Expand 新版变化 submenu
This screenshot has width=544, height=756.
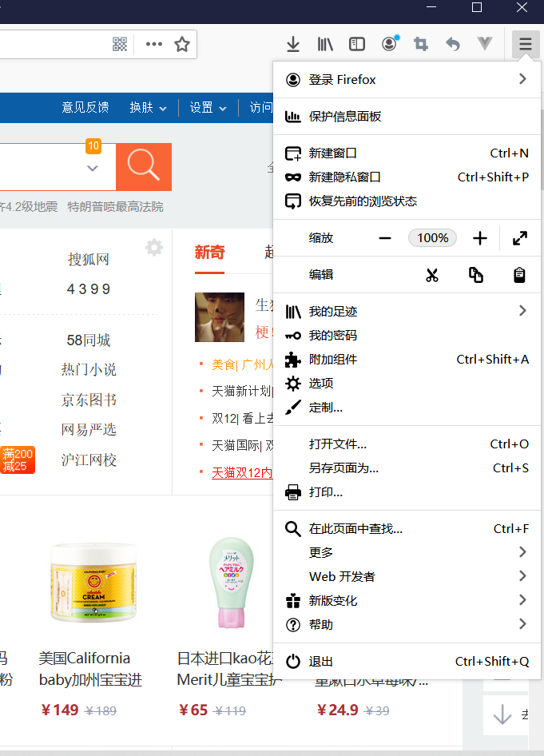click(407, 601)
